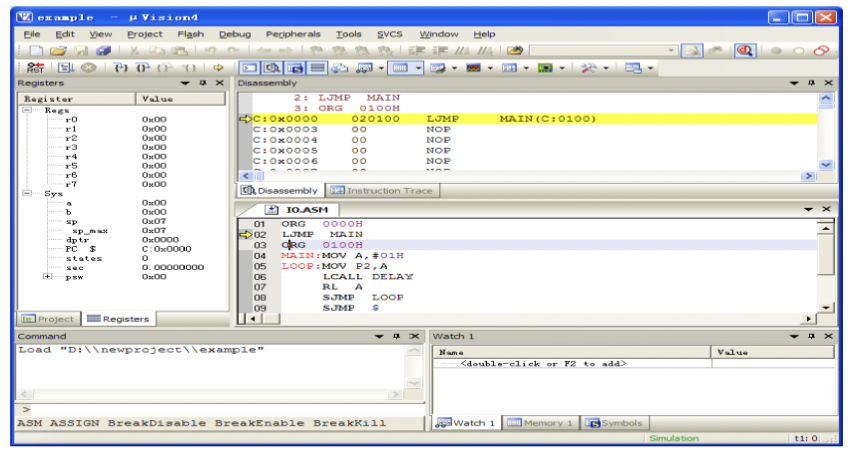Open the Call Stack window icon
The width and height of the screenshot is (854, 456).
click(340, 68)
